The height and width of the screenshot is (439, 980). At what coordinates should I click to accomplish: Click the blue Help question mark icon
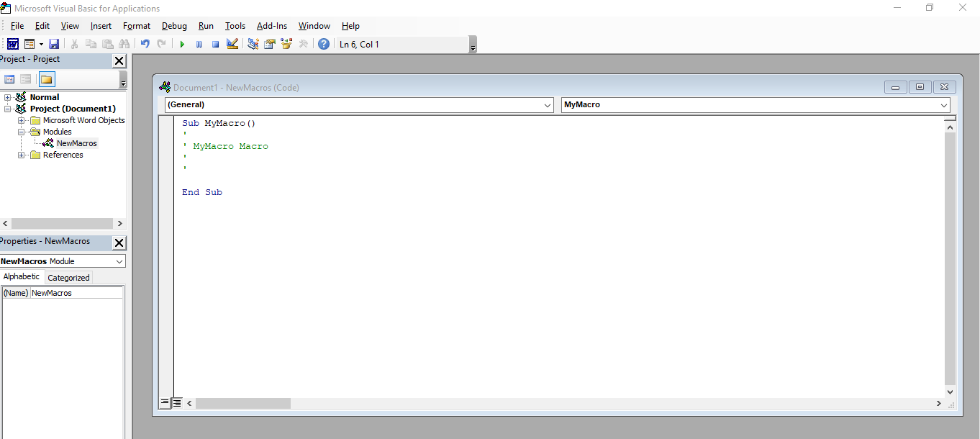(x=324, y=44)
